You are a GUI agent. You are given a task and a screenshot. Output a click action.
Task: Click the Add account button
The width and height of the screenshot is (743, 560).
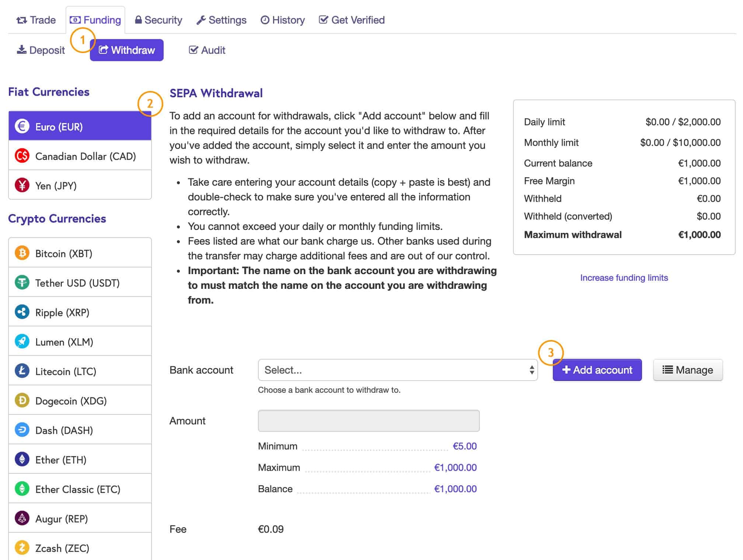tap(595, 370)
